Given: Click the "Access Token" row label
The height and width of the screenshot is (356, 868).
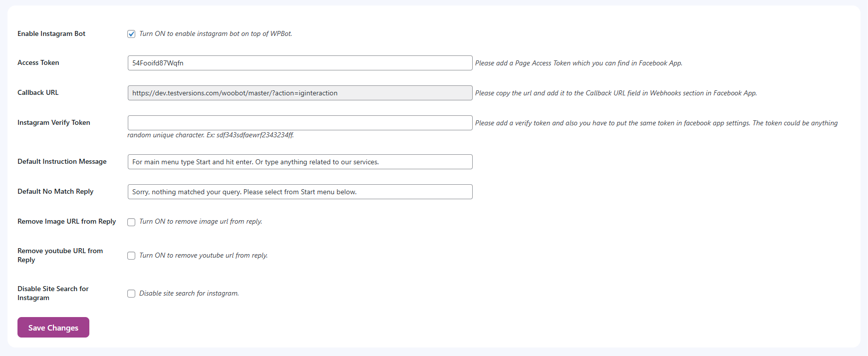Looking at the screenshot, I should (x=38, y=62).
